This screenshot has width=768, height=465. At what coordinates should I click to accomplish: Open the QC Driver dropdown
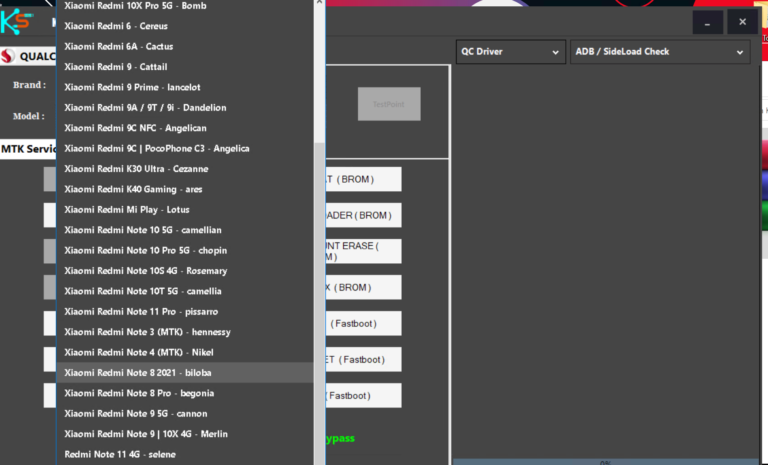pyautogui.click(x=510, y=52)
